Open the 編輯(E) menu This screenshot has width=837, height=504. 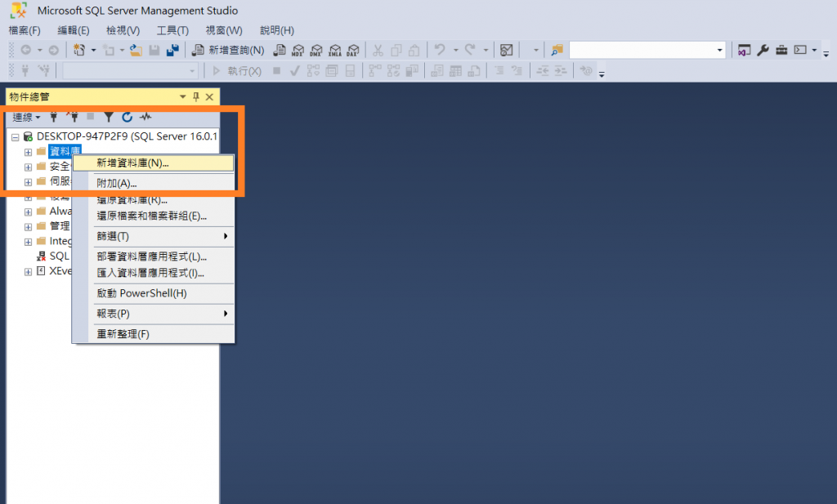point(74,30)
